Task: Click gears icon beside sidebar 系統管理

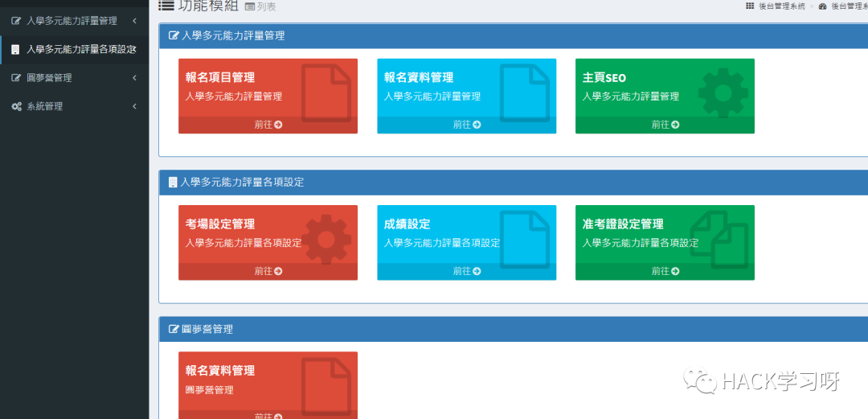Action: coord(17,106)
